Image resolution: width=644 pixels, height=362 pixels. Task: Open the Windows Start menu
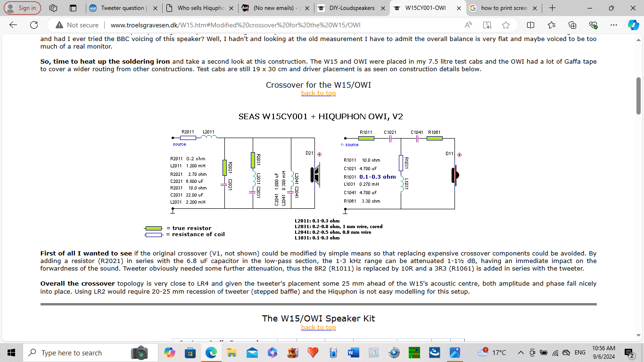click(x=11, y=353)
